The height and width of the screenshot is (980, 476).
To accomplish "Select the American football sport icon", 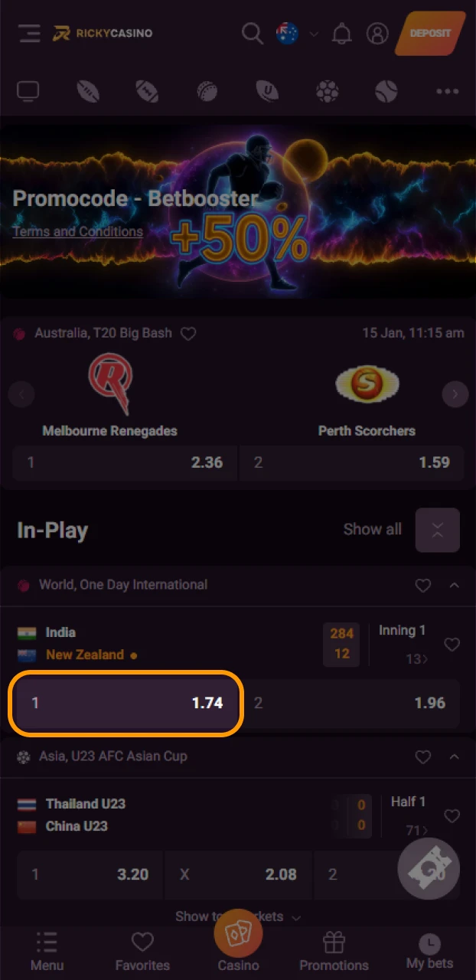I will [148, 91].
